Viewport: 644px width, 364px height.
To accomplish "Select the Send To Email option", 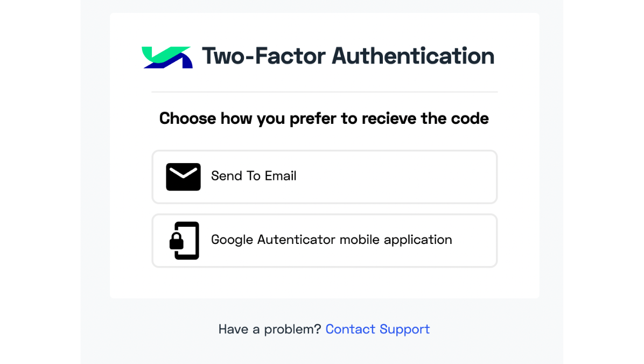I will point(325,177).
